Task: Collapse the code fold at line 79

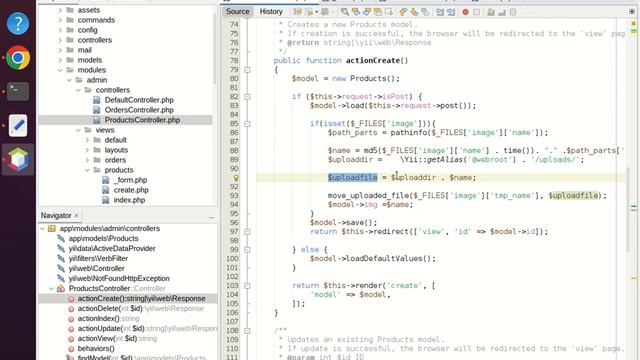Action: [247, 70]
